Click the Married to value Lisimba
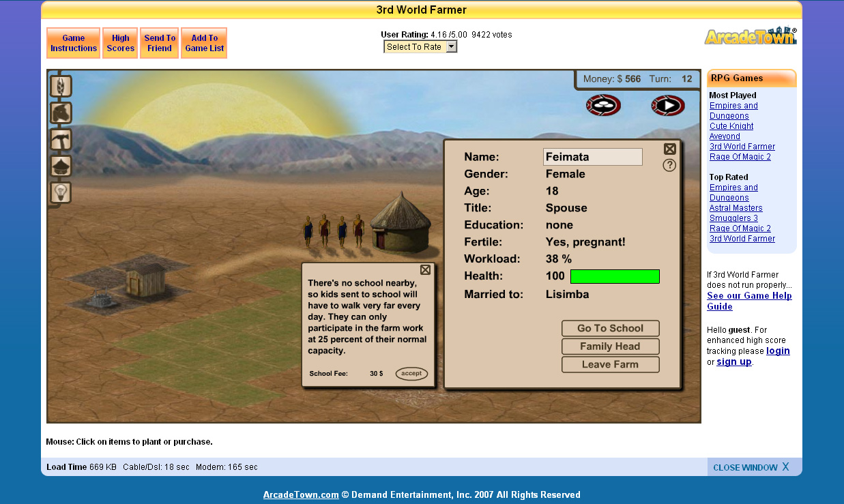 567,295
